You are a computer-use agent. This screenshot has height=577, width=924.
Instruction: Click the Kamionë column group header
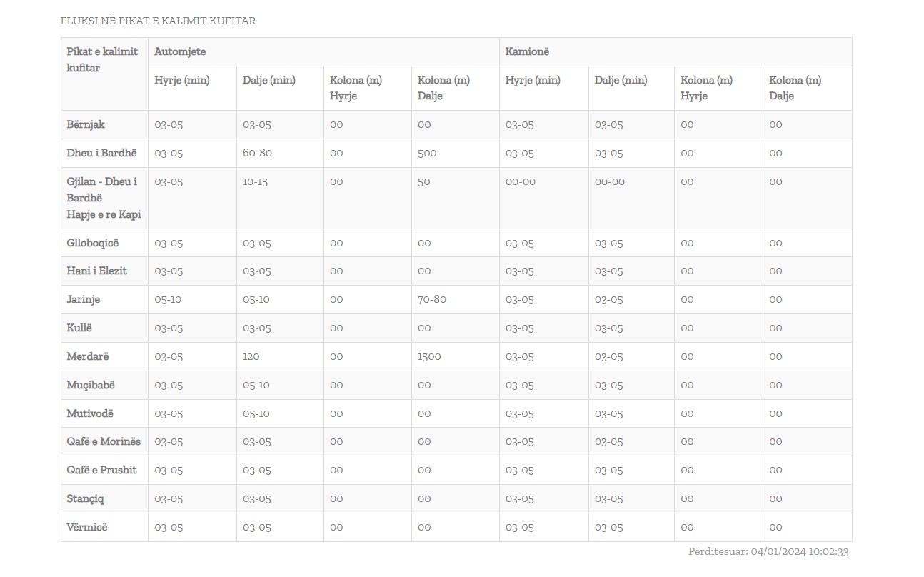coord(527,51)
